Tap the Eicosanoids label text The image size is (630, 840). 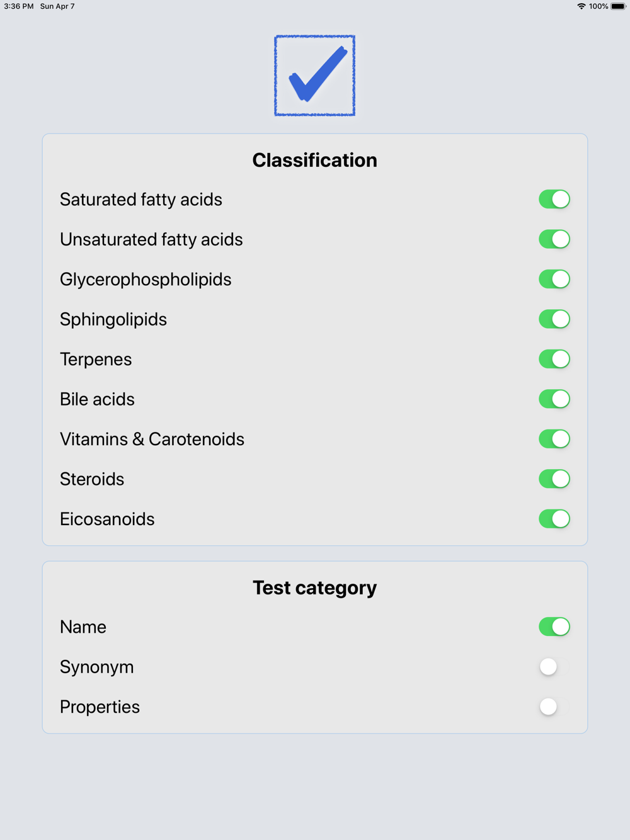click(107, 519)
